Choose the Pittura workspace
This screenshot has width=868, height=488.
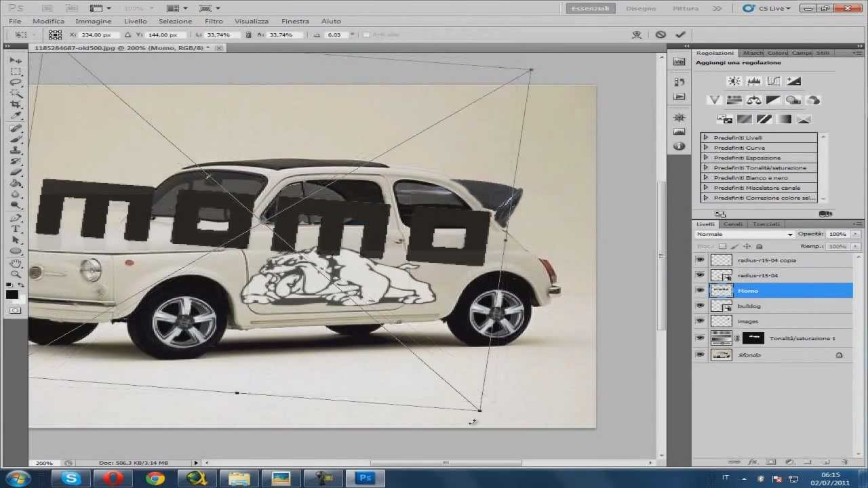[686, 8]
